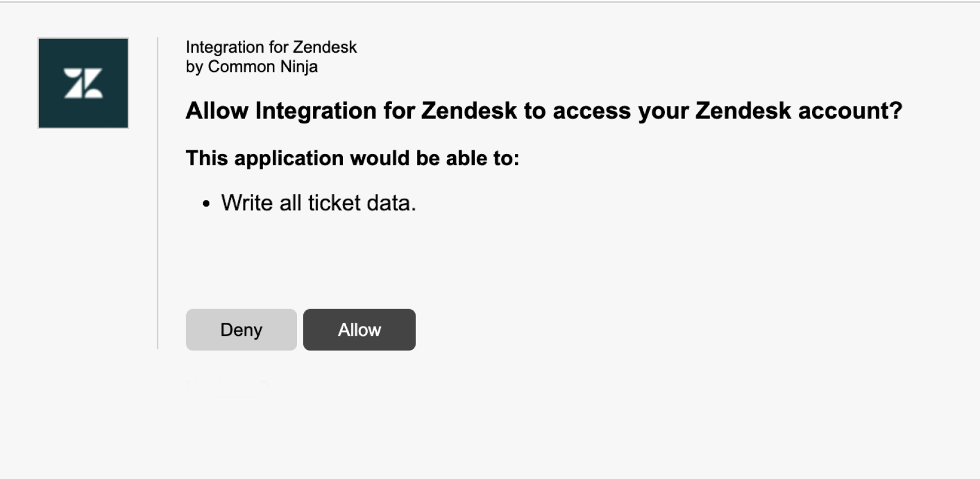Allow the integration access
Image resolution: width=980 pixels, height=479 pixels.
359,330
